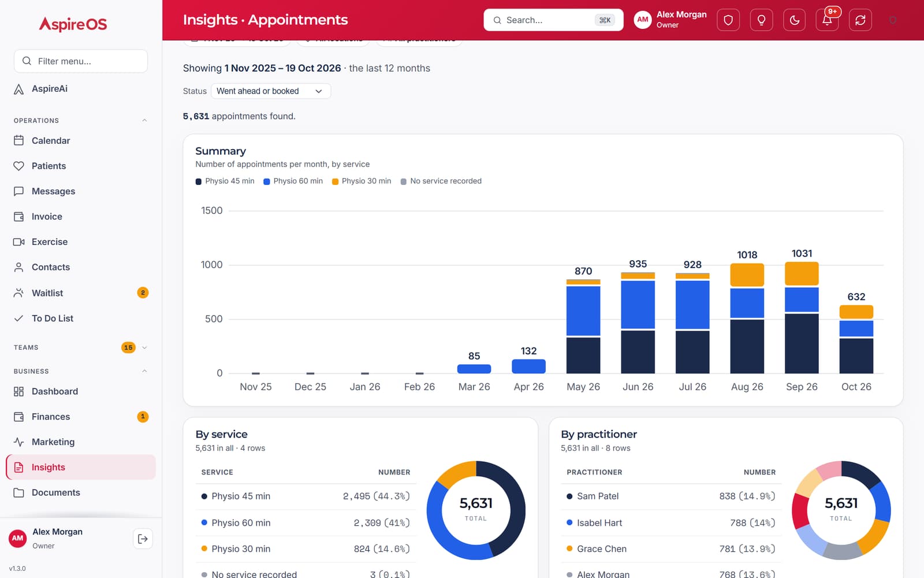Open Alex Morgan profile in header
This screenshot has width=924, height=578.
670,20
